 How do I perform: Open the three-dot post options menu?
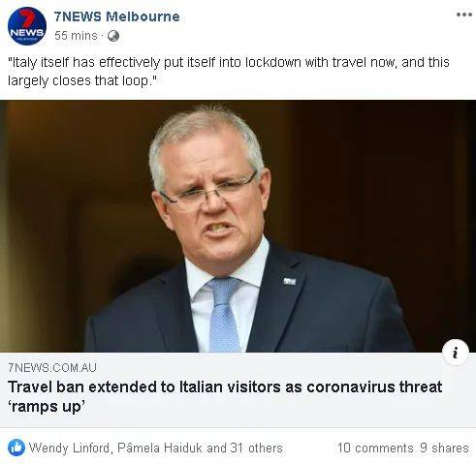coord(463,15)
